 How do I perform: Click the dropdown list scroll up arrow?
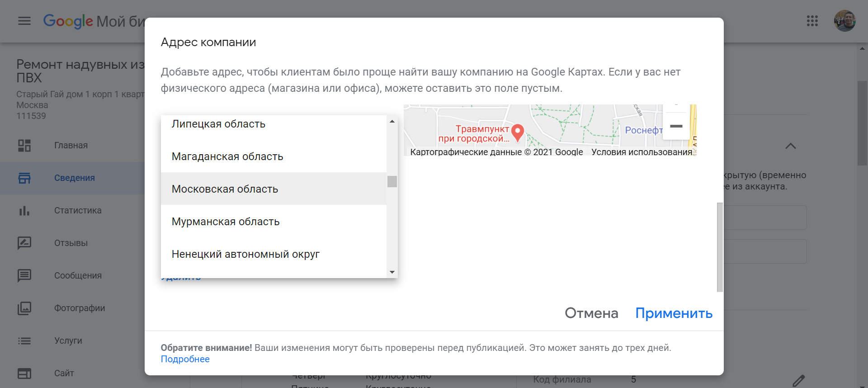click(x=392, y=121)
